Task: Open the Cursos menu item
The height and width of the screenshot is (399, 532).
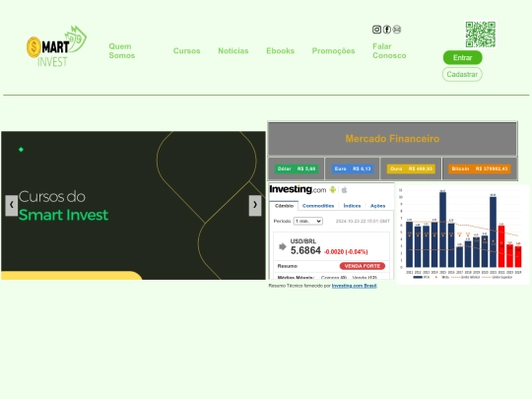Action: pyautogui.click(x=186, y=51)
